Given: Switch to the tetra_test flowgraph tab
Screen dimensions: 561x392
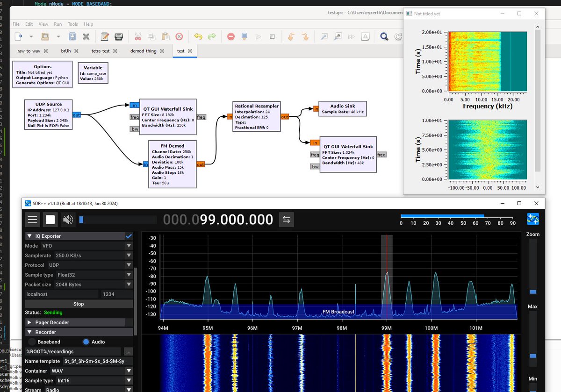Looking at the screenshot, I should tap(99, 50).
